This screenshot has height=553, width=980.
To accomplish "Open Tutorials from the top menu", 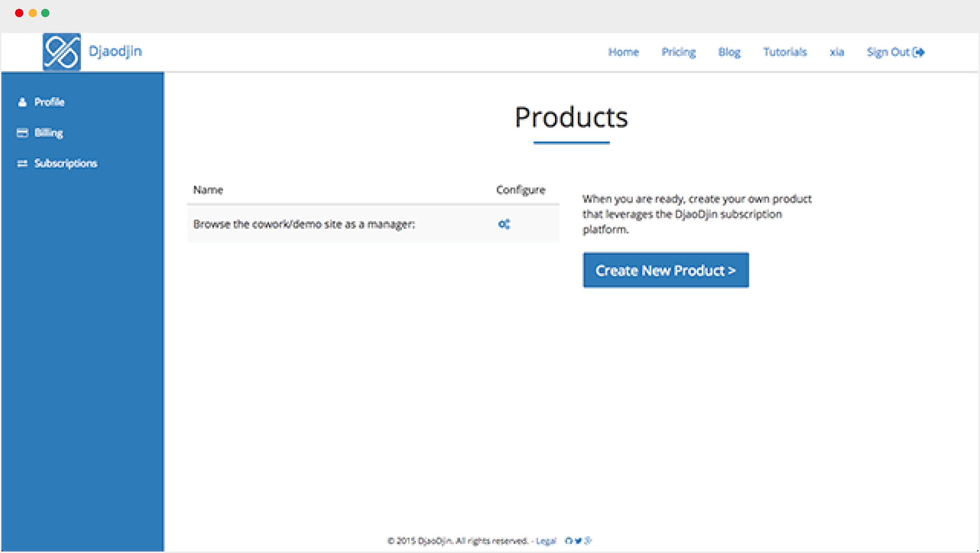I will click(x=785, y=52).
